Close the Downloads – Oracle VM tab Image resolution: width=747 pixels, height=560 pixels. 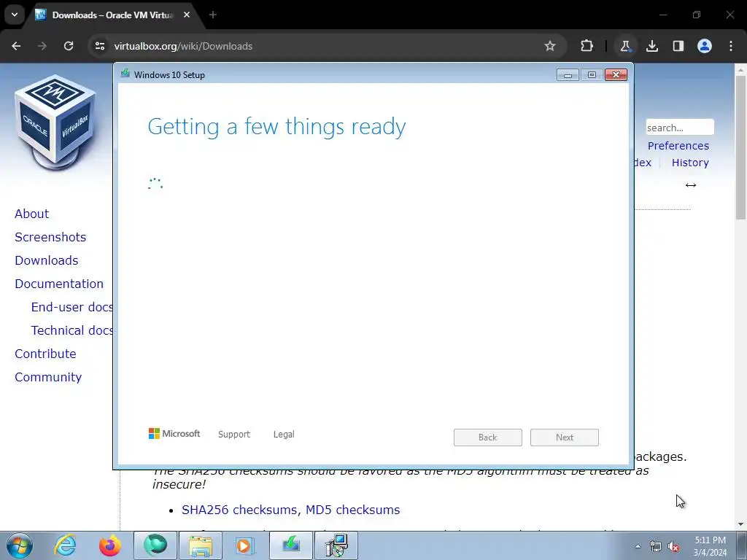[x=187, y=15]
